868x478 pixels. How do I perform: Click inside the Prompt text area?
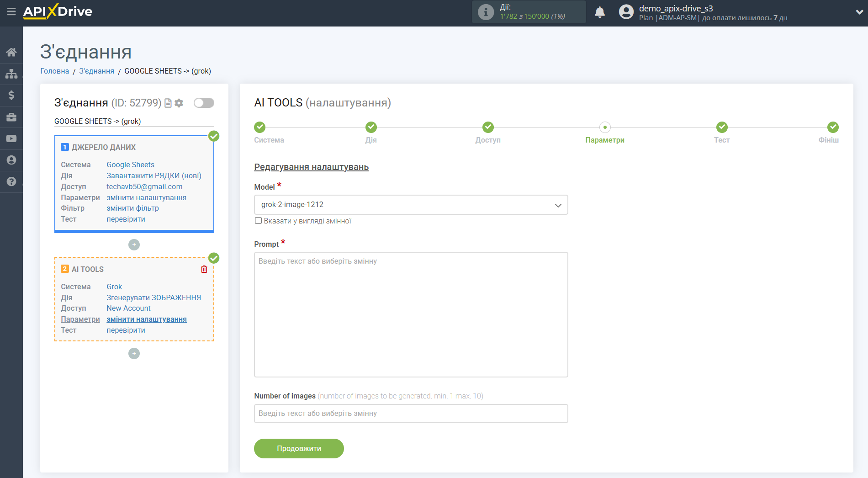point(410,314)
